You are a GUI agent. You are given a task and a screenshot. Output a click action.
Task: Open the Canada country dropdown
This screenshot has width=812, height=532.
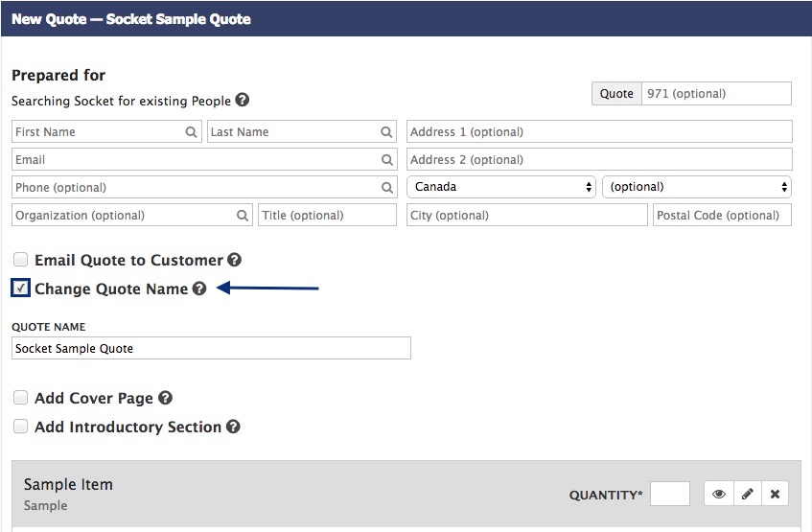tap(501, 187)
